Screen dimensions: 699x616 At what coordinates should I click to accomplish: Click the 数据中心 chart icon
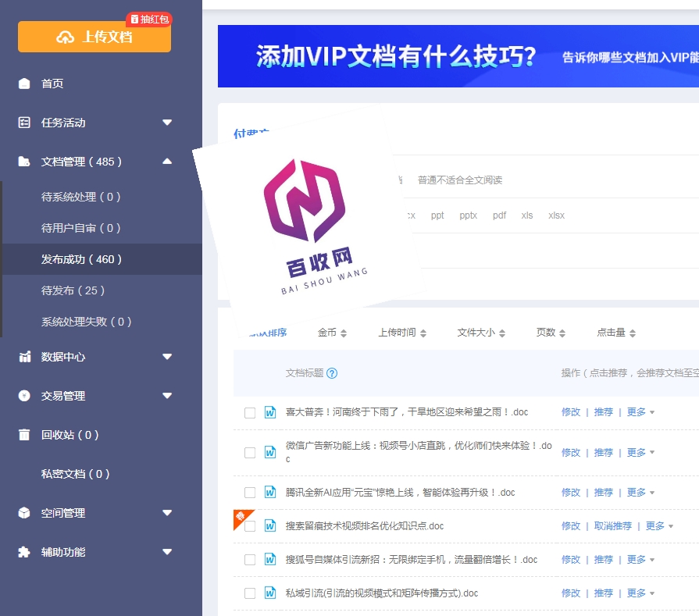(24, 357)
